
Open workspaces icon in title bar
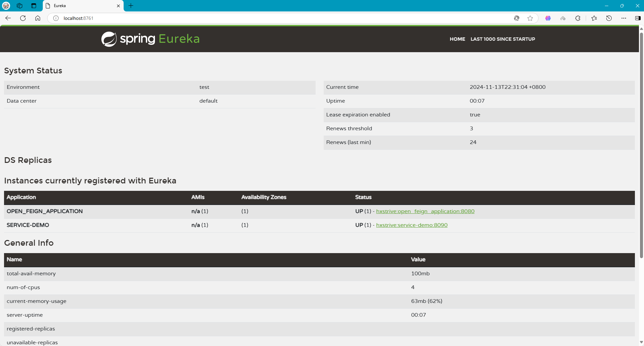(20, 6)
